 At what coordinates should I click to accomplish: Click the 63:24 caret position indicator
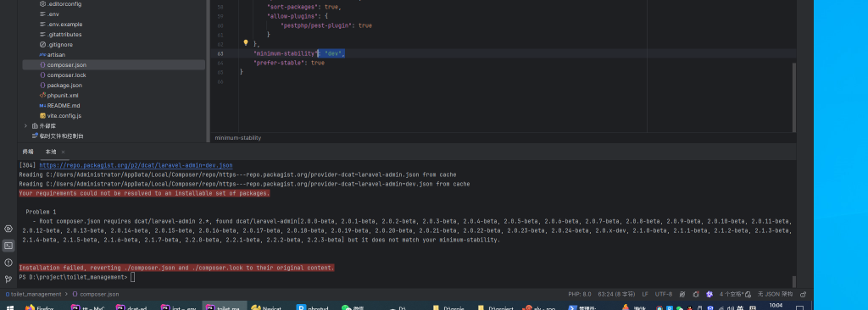coord(616,294)
